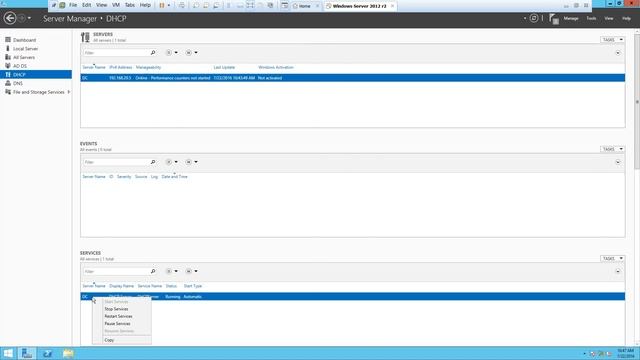The width and height of the screenshot is (640, 360).
Task: Open Tools menu in Server Manager
Action: tap(591, 18)
